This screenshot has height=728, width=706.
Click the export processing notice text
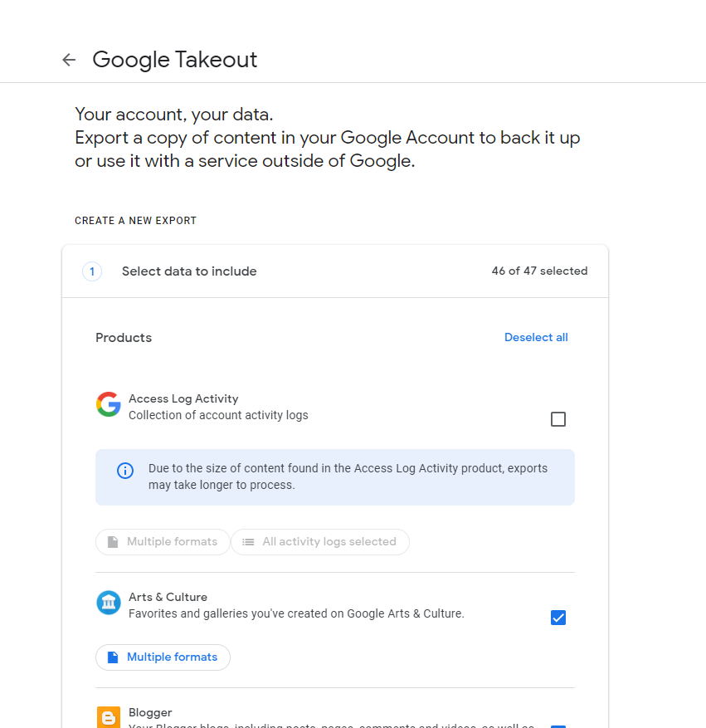point(348,476)
